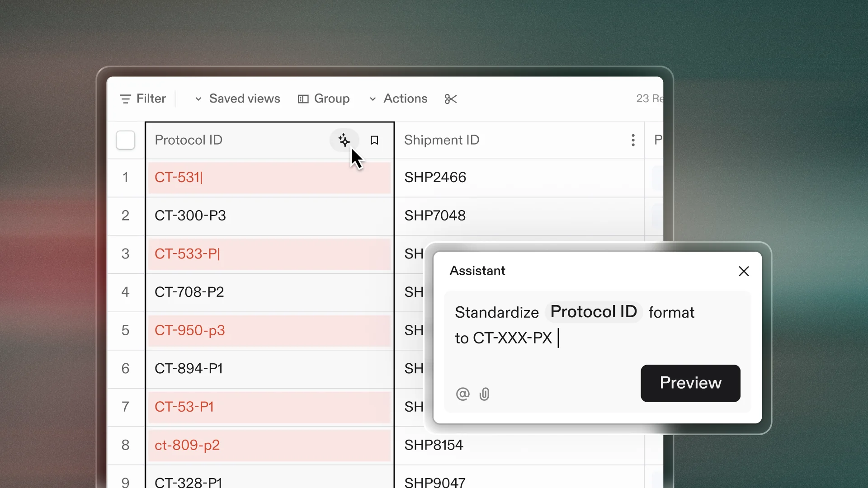Click the scissors icon in the toolbar
The width and height of the screenshot is (868, 488).
[x=451, y=99]
